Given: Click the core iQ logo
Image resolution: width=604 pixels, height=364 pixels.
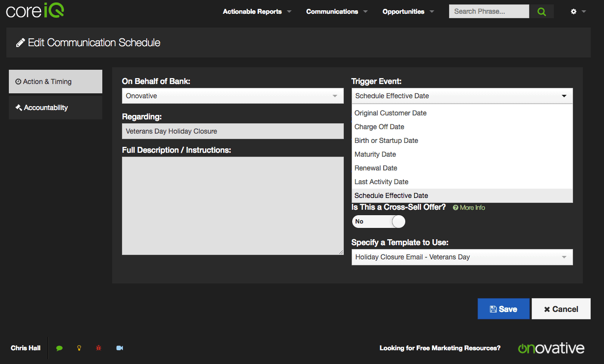Looking at the screenshot, I should (35, 11).
